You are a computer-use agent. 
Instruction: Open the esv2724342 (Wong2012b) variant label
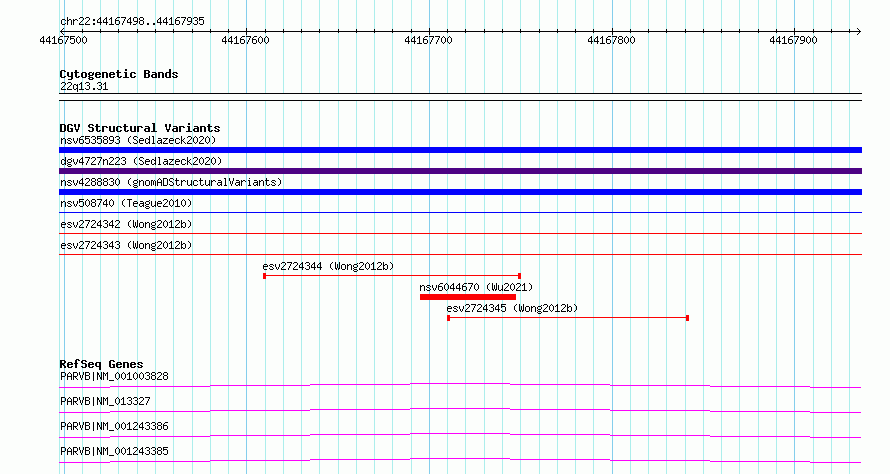pyautogui.click(x=126, y=224)
